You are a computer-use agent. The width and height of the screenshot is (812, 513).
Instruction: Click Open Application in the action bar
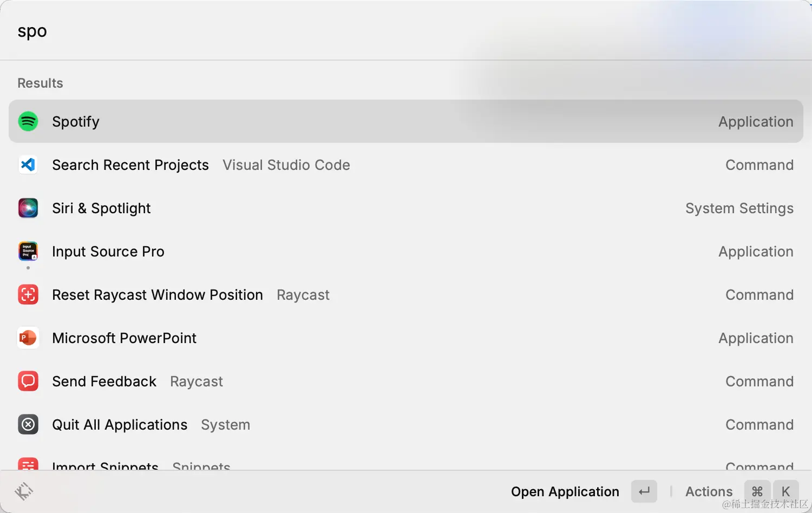(565, 491)
